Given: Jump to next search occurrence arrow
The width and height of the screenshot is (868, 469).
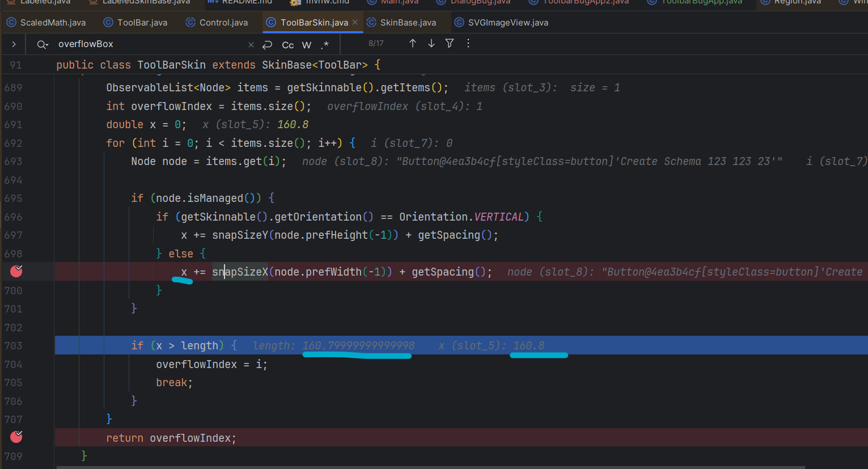Looking at the screenshot, I should click(x=431, y=44).
